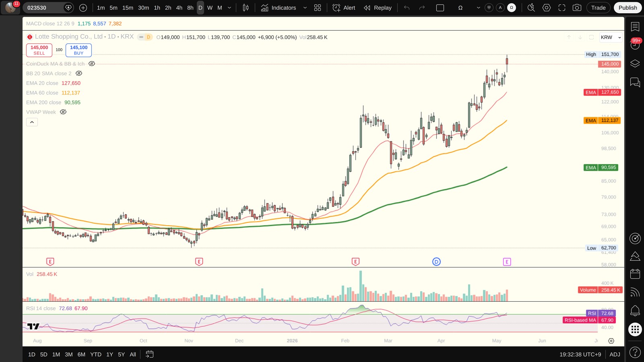The width and height of the screenshot is (644, 362).
Task: Open quick search magnifier icon
Action: 531,8
